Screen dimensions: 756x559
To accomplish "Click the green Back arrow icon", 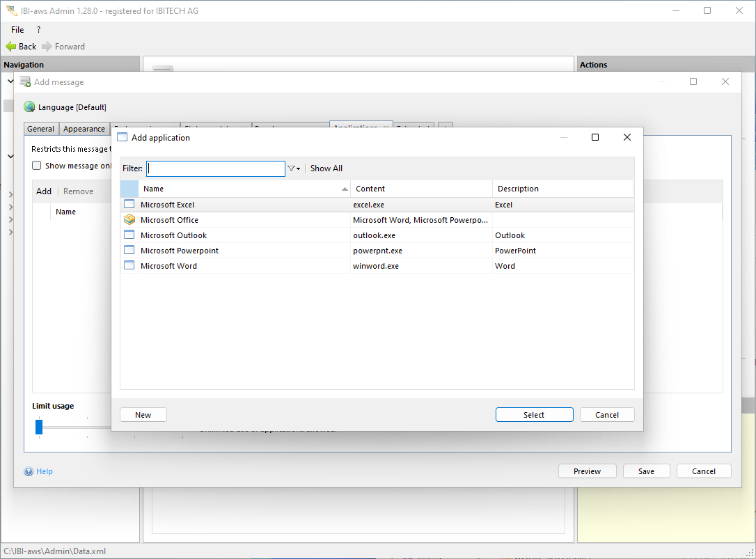I will pyautogui.click(x=11, y=47).
